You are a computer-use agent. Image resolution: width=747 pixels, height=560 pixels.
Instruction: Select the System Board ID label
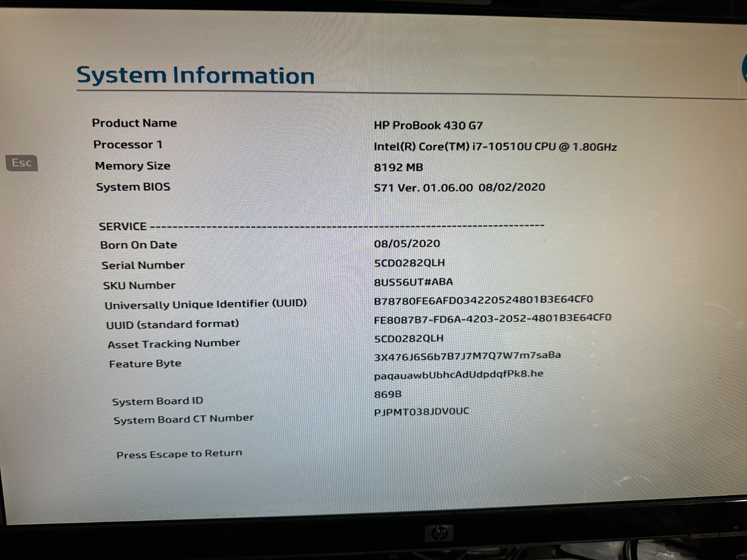coord(158,401)
